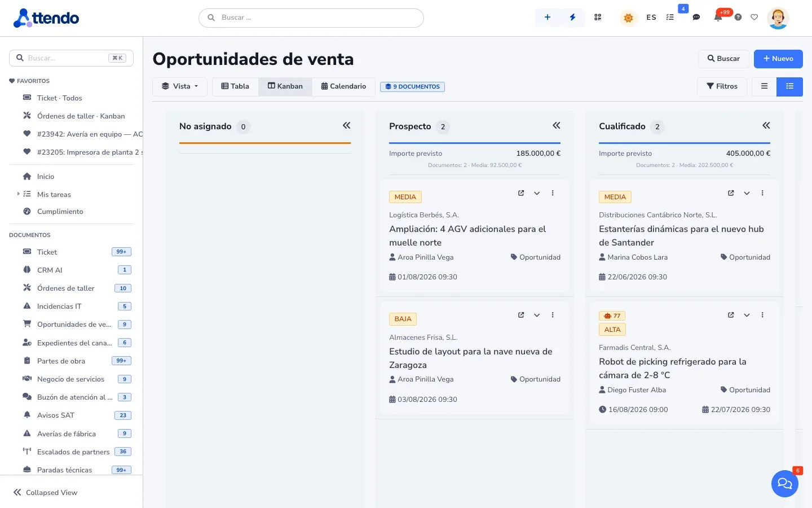Click the Buscar button
The width and height of the screenshot is (812, 508).
click(723, 59)
